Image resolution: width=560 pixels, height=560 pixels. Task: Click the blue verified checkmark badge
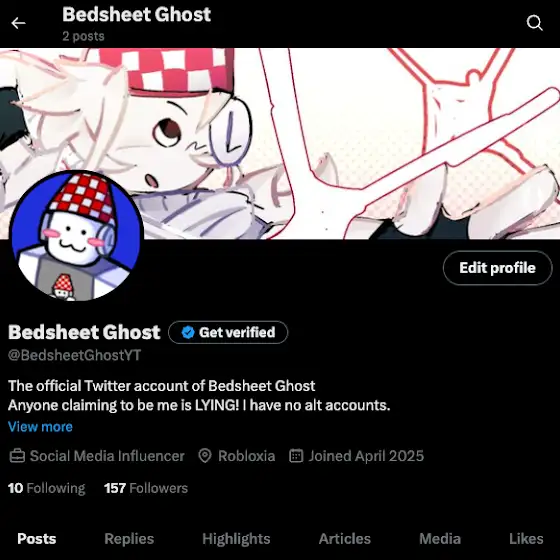click(x=188, y=332)
